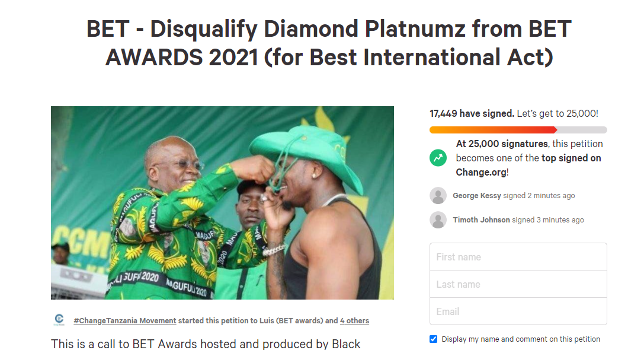Click the petition description paragraph
The image size is (644, 350).
point(206,344)
